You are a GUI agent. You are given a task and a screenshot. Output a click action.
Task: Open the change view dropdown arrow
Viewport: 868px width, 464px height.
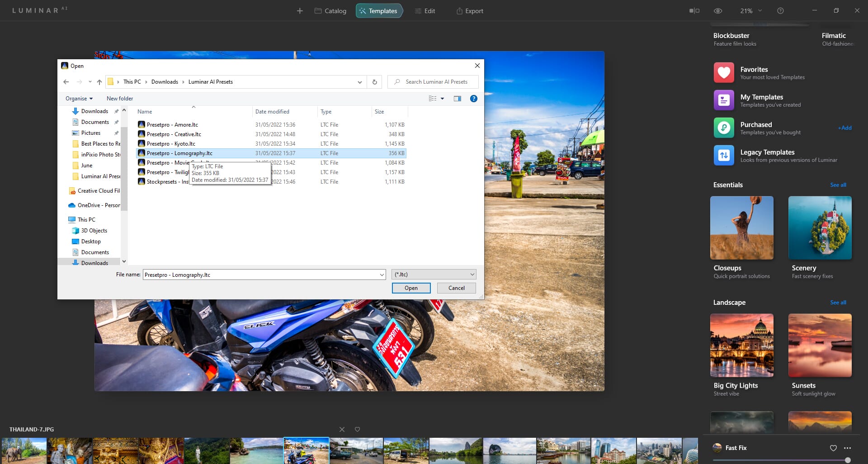tap(443, 99)
